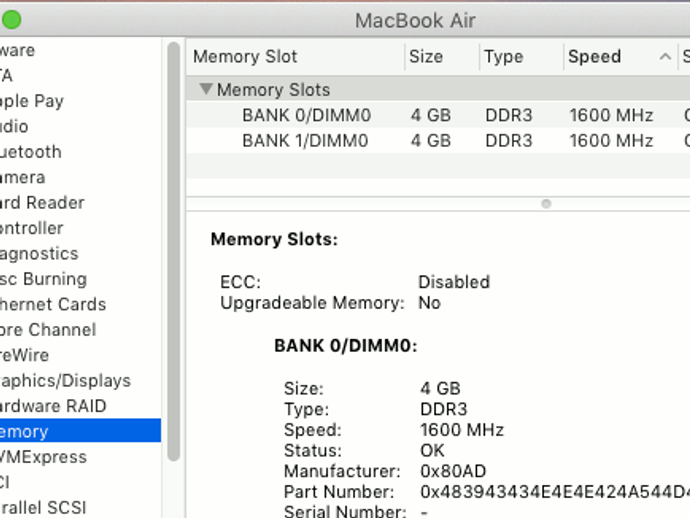This screenshot has width=690, height=518.
Task: Select the BANK 1/DIMM0 row
Action: click(x=438, y=141)
